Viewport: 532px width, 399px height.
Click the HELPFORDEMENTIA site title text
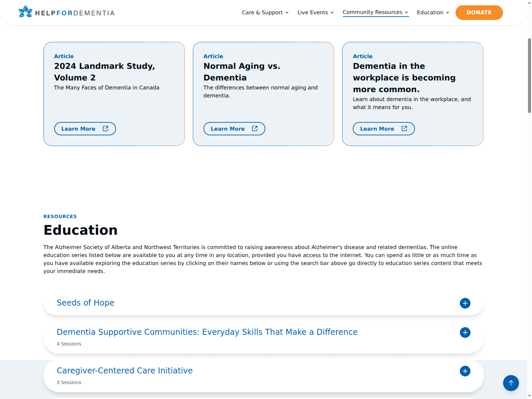75,13
